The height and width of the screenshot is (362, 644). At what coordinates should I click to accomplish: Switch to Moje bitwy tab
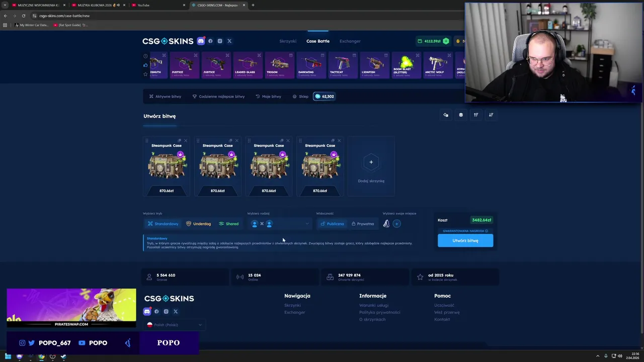pyautogui.click(x=268, y=97)
